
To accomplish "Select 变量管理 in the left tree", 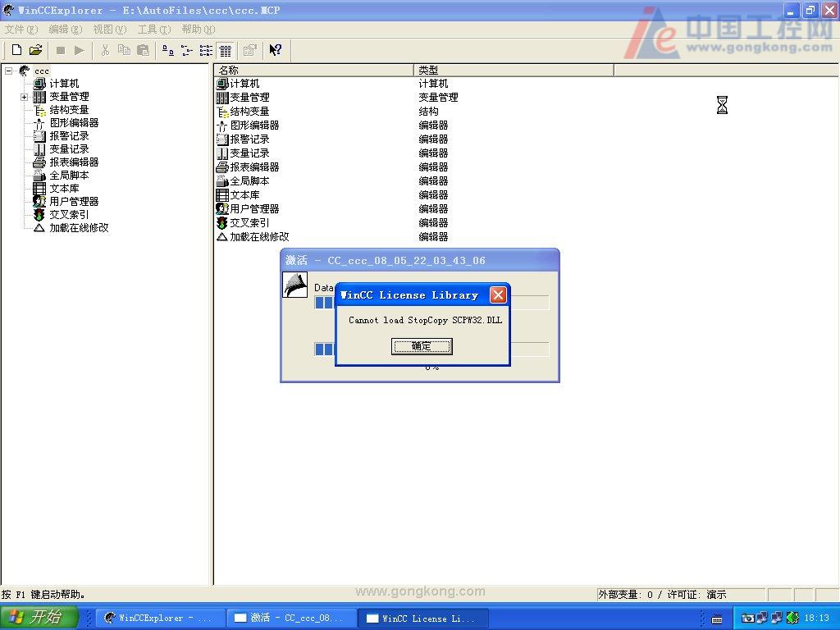I will [69, 97].
